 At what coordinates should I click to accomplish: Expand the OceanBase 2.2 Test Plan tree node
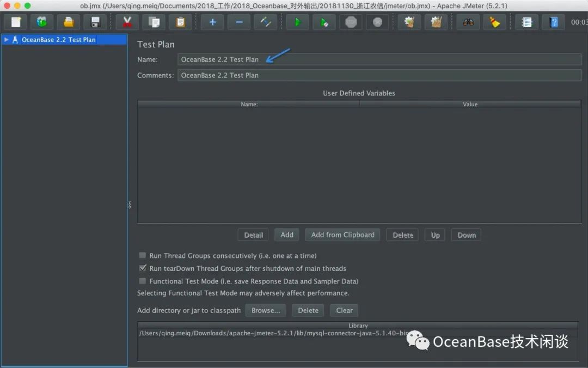tap(7, 40)
